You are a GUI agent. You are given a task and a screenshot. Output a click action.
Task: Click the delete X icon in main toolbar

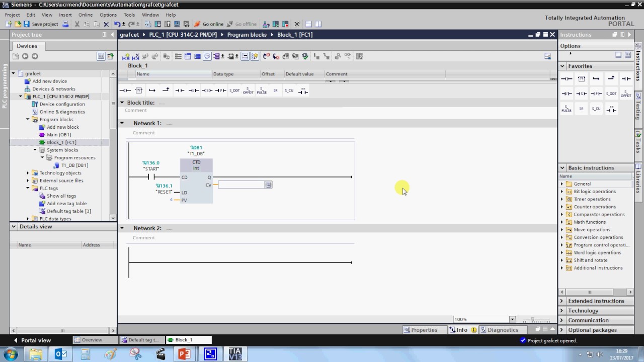coord(106,24)
